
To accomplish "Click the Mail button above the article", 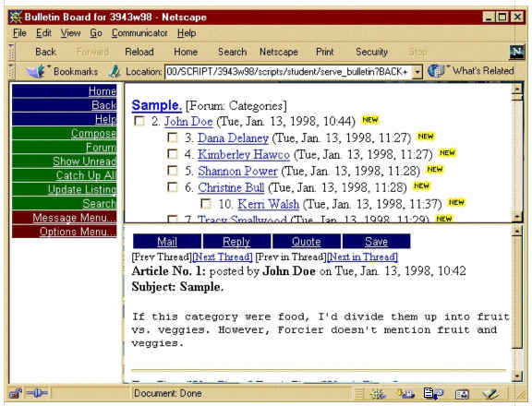I will coord(167,242).
